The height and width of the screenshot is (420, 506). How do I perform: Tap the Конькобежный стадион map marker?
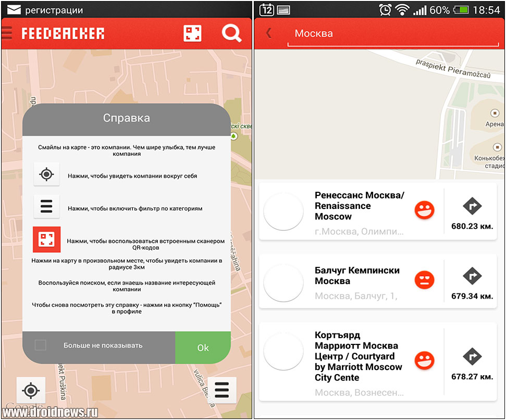click(x=497, y=147)
